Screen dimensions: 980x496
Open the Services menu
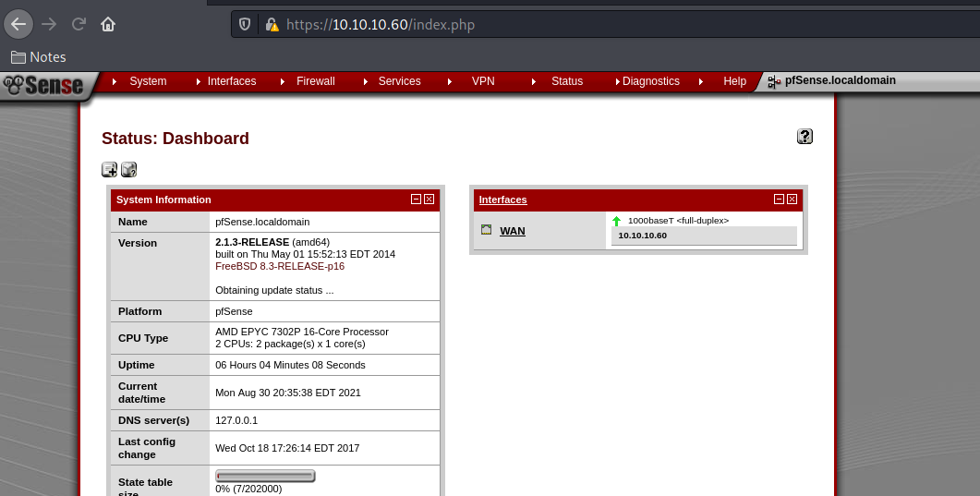coord(399,81)
